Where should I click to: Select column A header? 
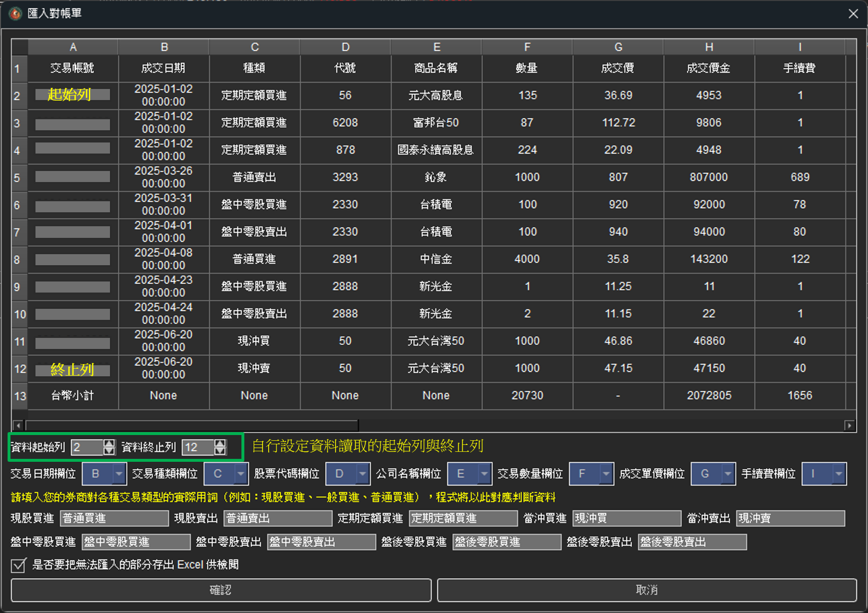(x=73, y=47)
